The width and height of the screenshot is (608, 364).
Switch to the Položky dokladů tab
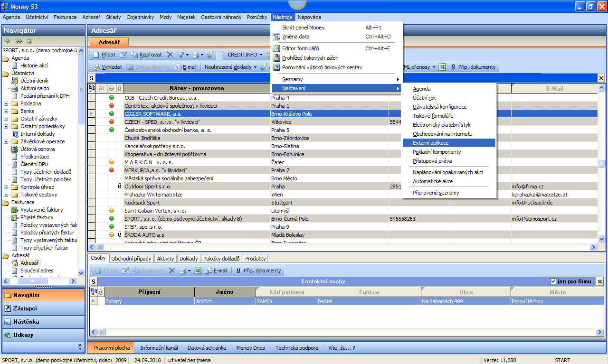221,259
